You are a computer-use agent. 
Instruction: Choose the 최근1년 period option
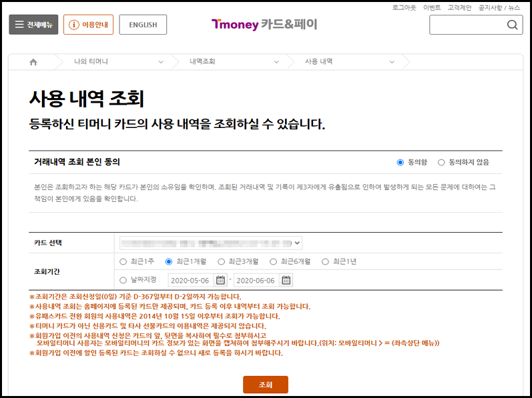[x=325, y=261]
